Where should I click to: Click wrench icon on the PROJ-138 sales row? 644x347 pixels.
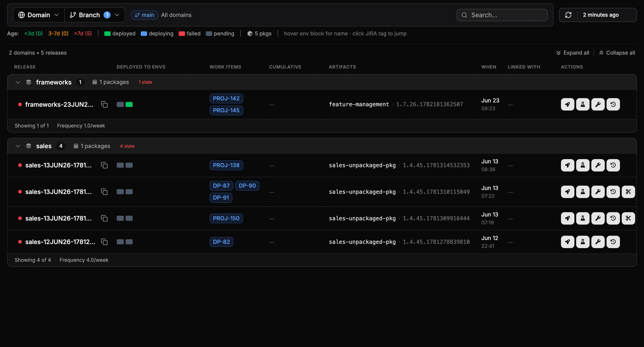coord(598,165)
